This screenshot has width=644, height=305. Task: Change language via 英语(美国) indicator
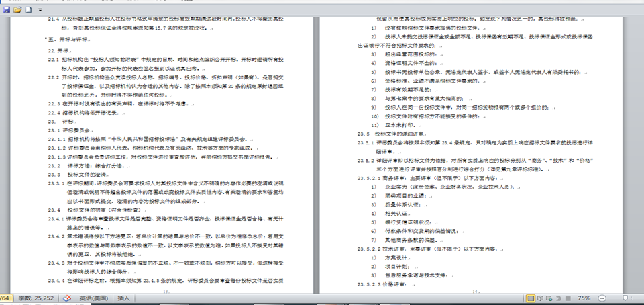(94, 298)
